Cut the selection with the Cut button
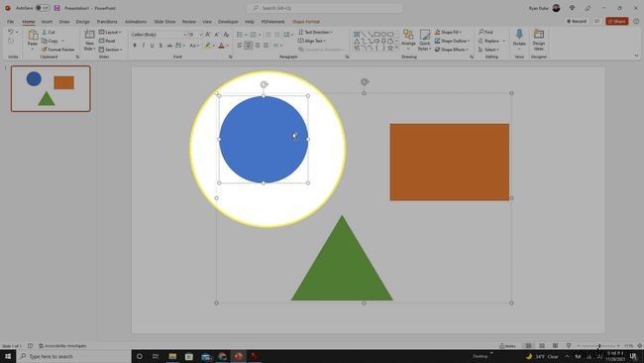Viewport: 644px width, 363px height. [49, 32]
